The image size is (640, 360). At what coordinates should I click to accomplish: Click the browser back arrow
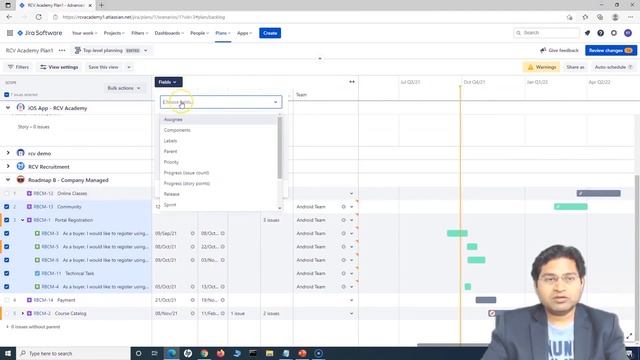pos(9,17)
